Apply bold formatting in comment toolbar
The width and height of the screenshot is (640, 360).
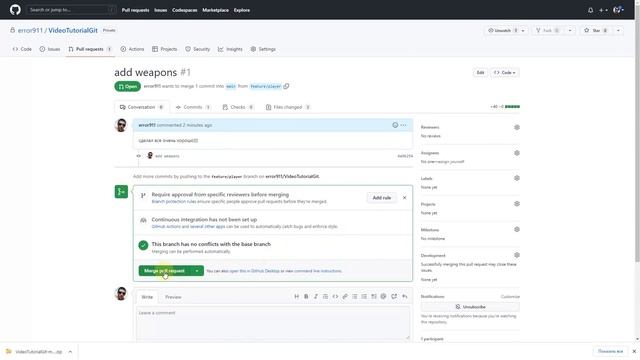(x=306, y=296)
